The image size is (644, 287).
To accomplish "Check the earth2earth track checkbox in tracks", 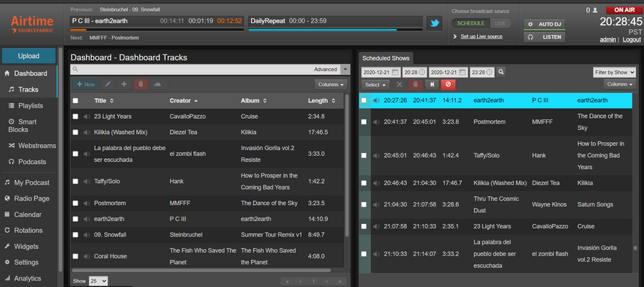I will [75, 219].
